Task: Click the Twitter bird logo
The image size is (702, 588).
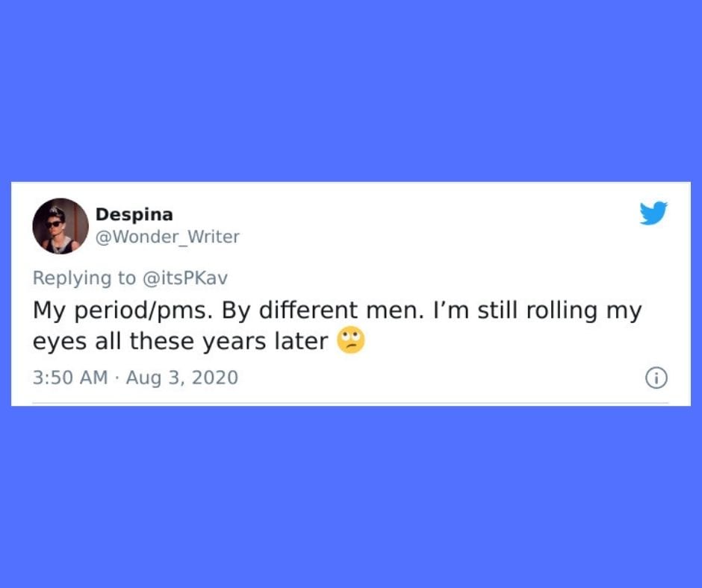Action: [653, 213]
